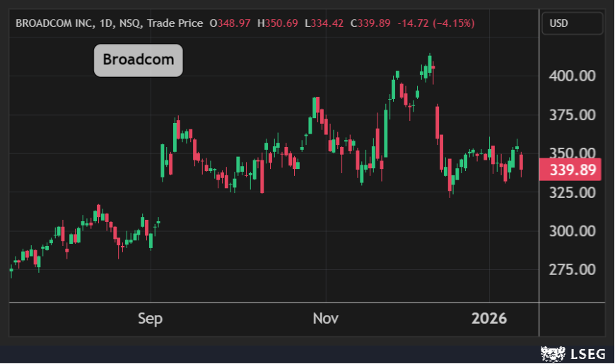Click the 325.00 price axis label
This screenshot has width=615, height=364.
(x=572, y=192)
